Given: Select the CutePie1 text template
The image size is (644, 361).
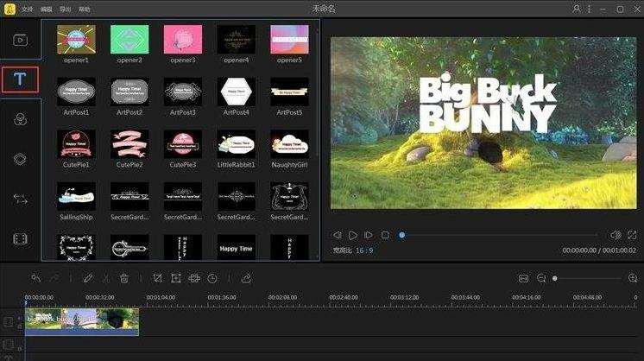Looking at the screenshot, I should (x=76, y=144).
